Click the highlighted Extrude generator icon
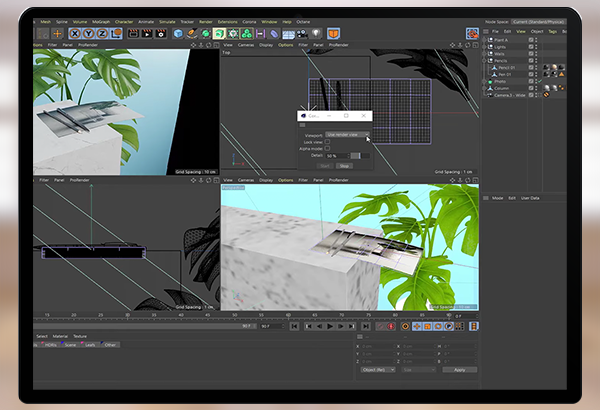 pyautogui.click(x=219, y=34)
